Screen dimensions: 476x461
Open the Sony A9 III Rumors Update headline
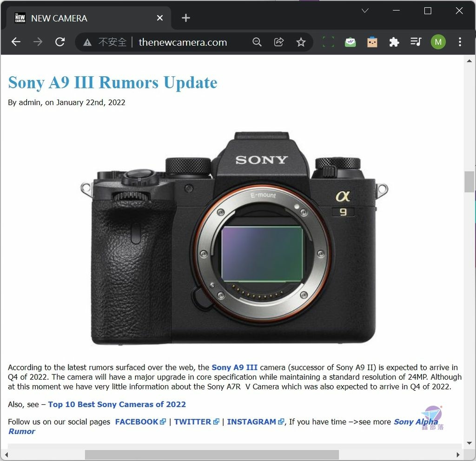tap(112, 82)
